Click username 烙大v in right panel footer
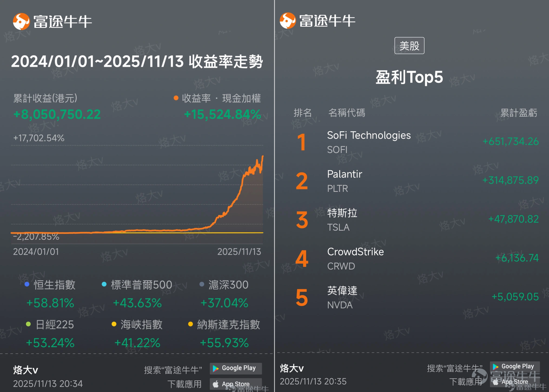 [x=292, y=368]
